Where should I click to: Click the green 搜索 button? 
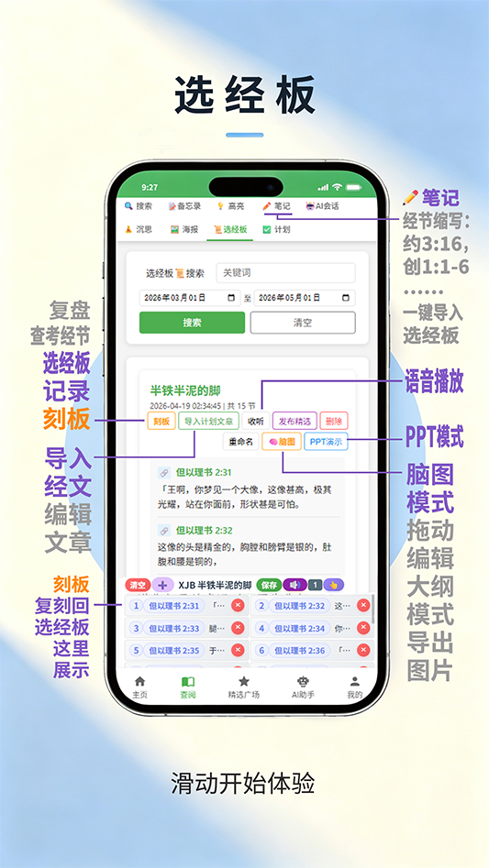[192, 323]
